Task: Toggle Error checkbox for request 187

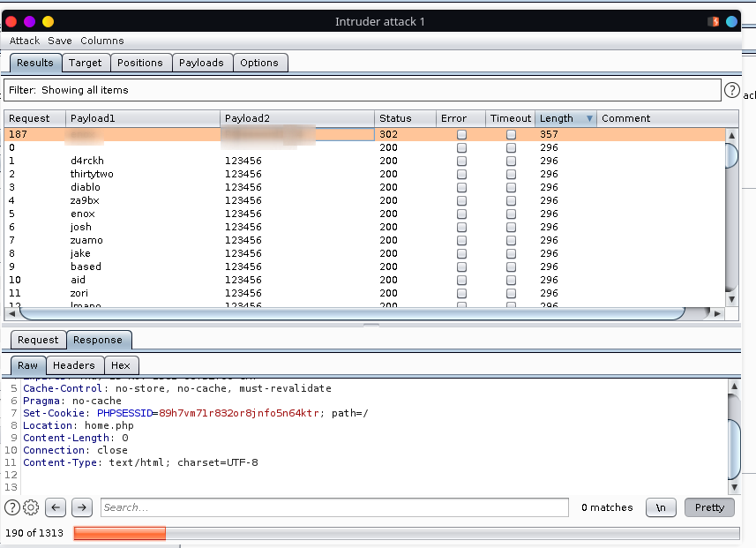Action: pos(461,135)
